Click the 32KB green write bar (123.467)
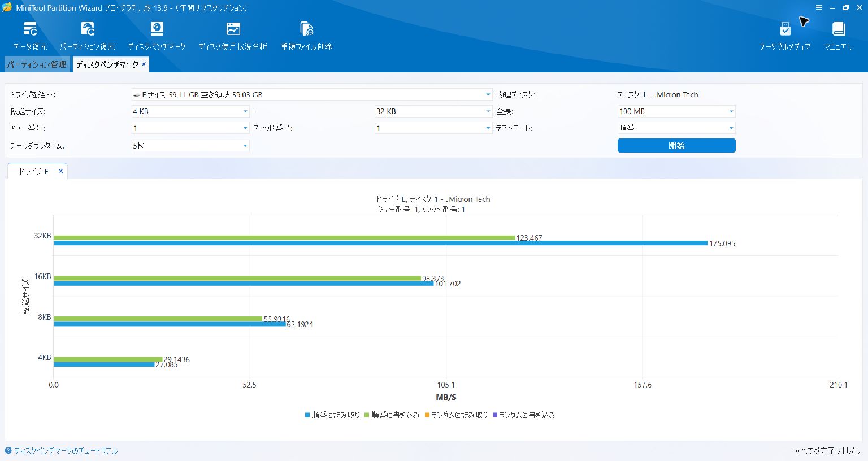The width and height of the screenshot is (868, 461). click(284, 238)
